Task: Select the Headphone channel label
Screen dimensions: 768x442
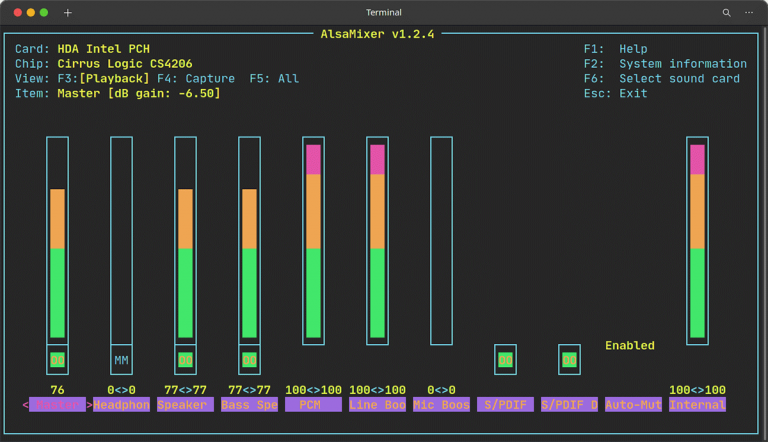Action: [x=121, y=405]
